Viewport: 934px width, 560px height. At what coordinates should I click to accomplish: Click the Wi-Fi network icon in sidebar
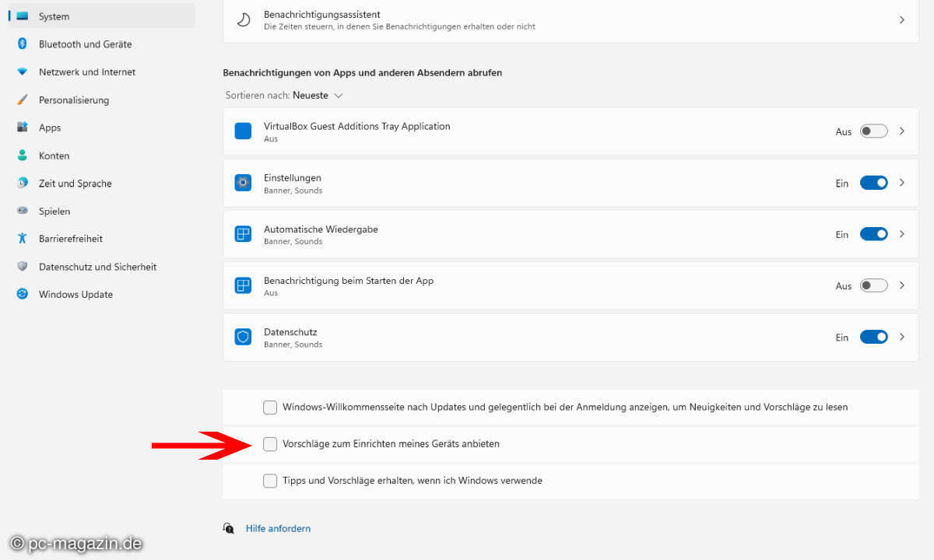tap(23, 72)
